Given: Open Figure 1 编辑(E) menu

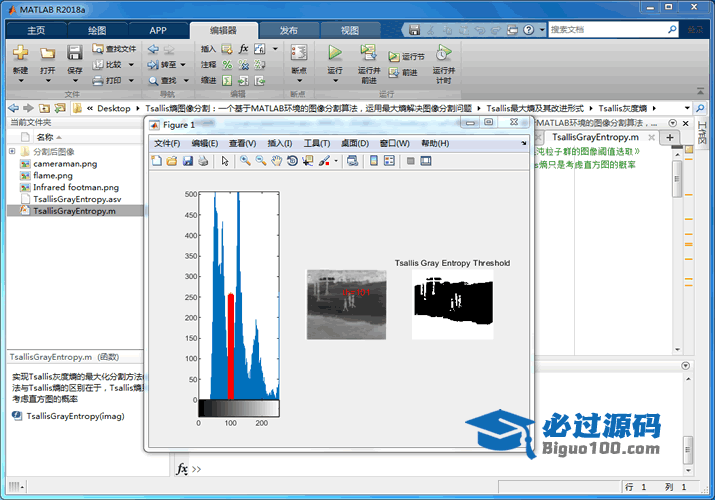Looking at the screenshot, I should click(x=205, y=144).
